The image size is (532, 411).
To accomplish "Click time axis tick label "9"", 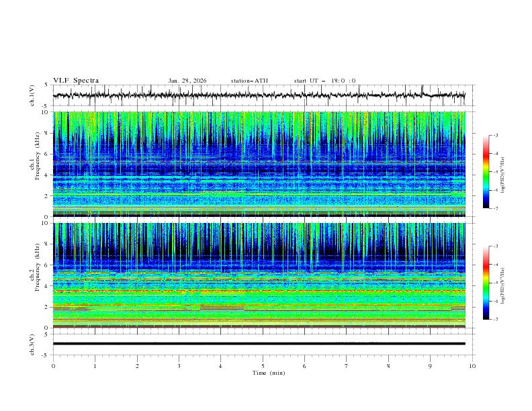I will pos(430,366).
